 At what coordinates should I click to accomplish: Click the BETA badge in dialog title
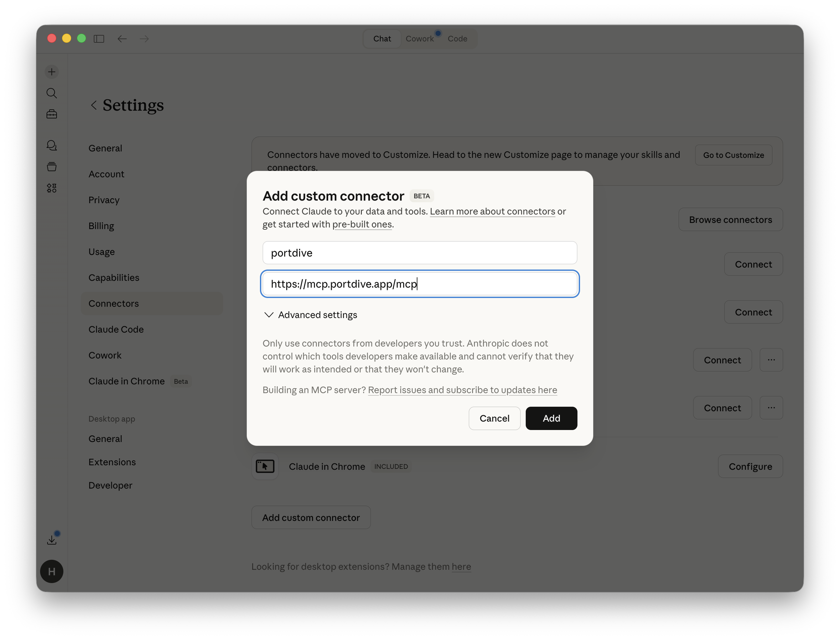tap(422, 196)
